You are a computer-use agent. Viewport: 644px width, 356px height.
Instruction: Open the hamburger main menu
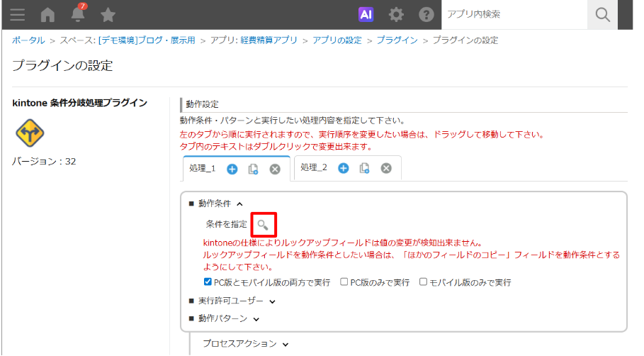pyautogui.click(x=18, y=15)
